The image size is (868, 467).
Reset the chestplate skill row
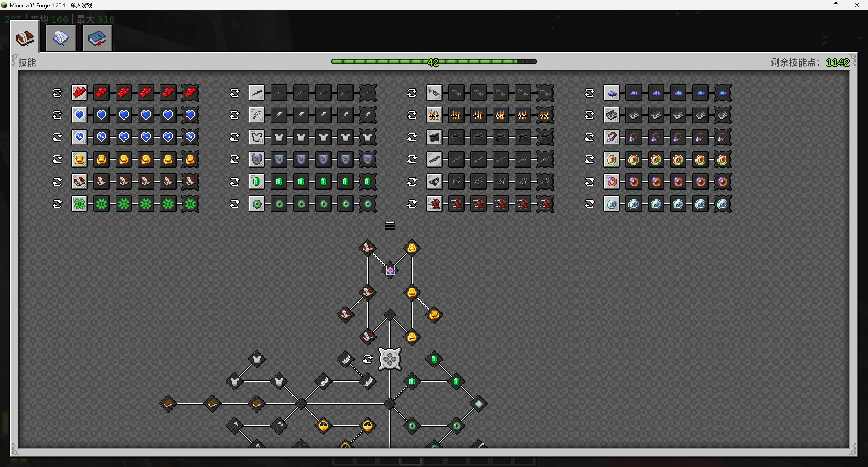click(235, 137)
